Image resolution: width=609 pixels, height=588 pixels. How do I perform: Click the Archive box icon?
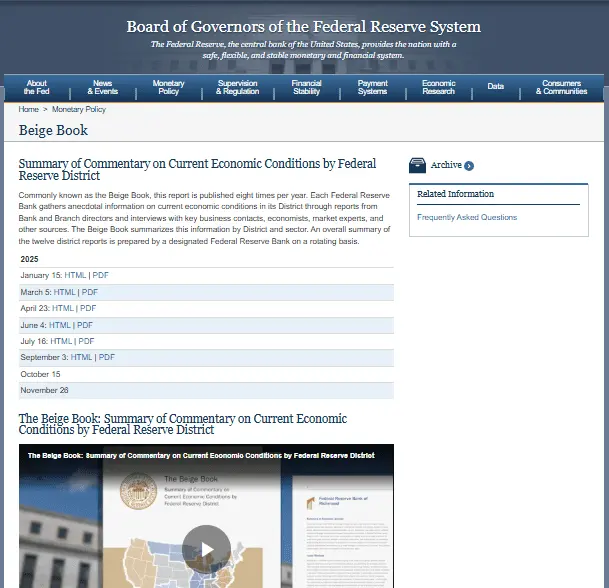click(417, 165)
